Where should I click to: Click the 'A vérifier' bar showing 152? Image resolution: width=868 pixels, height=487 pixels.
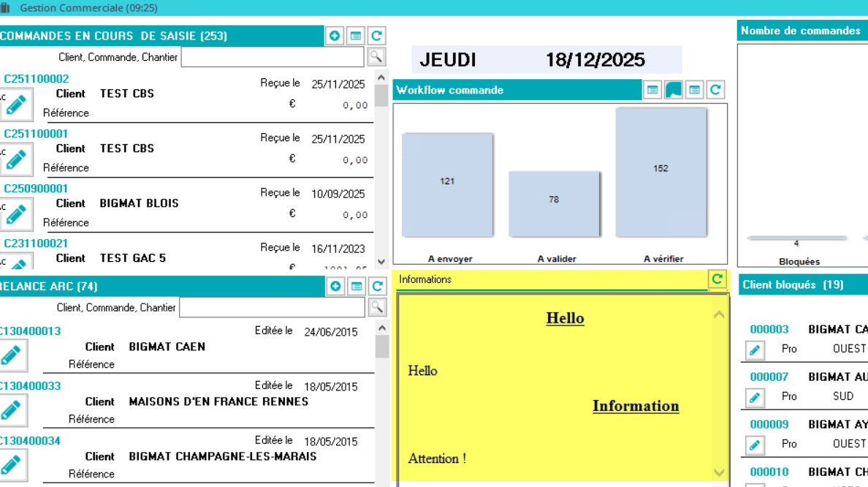click(x=660, y=173)
